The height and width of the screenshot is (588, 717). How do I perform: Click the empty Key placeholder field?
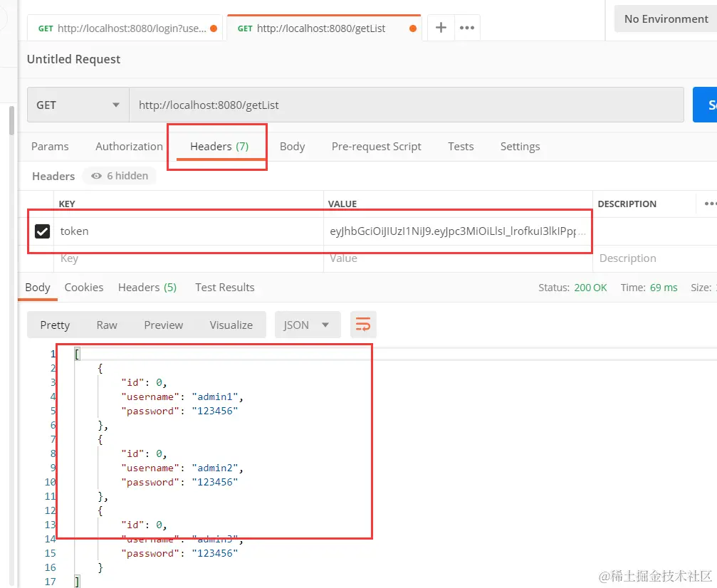[x=189, y=259]
